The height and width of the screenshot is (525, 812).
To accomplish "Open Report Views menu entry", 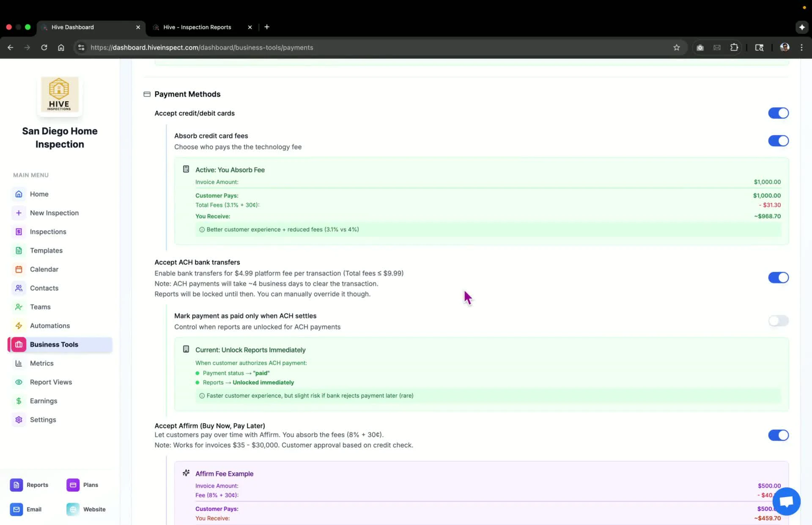I will [x=51, y=382].
